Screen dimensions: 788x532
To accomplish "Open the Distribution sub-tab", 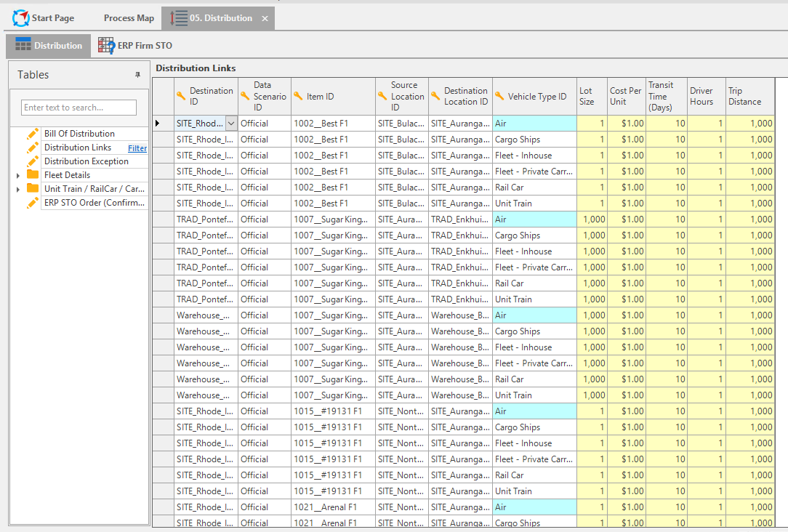I will (x=48, y=45).
